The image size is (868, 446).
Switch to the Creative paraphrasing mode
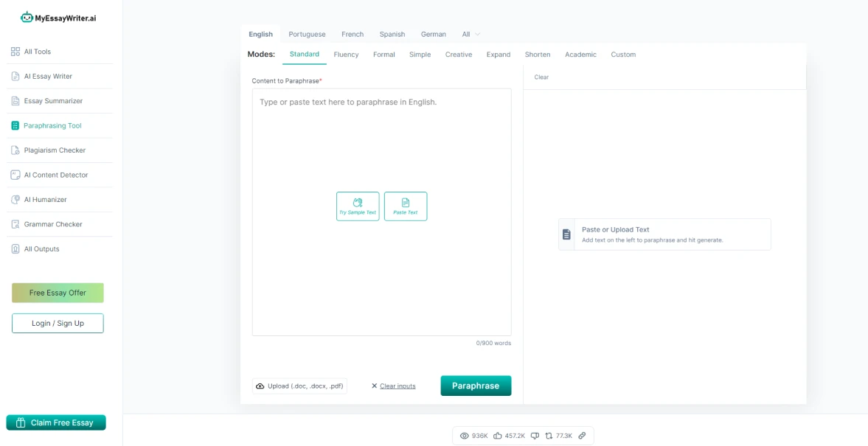(x=458, y=54)
